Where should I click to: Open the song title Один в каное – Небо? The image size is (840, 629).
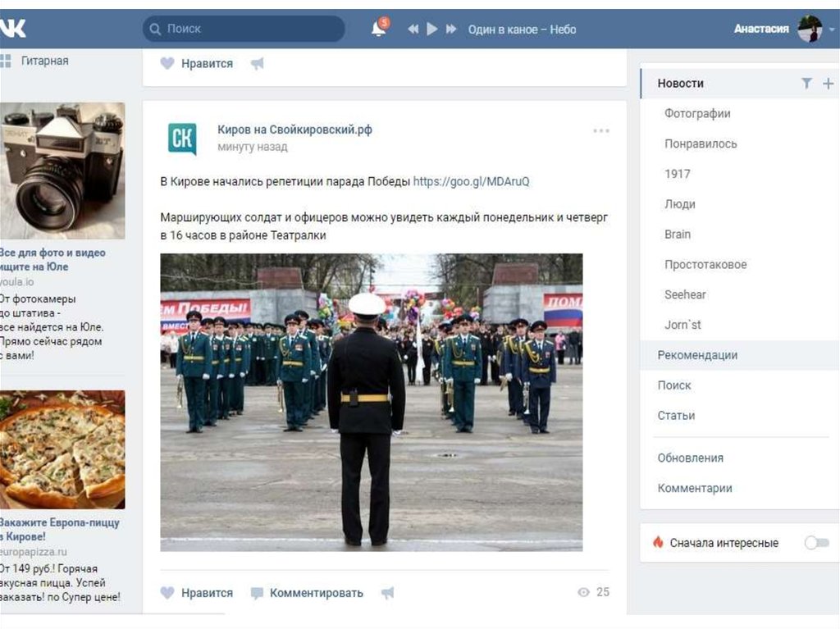point(522,30)
